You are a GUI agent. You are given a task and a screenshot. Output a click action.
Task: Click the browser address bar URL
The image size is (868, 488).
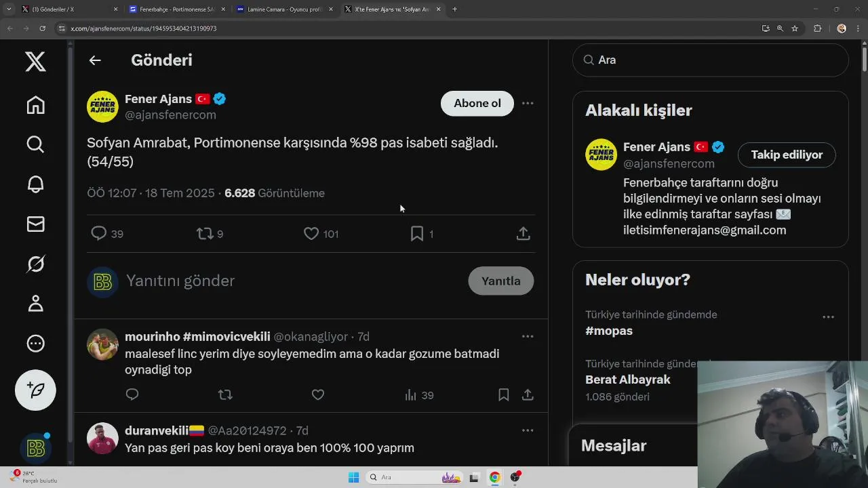coord(144,28)
